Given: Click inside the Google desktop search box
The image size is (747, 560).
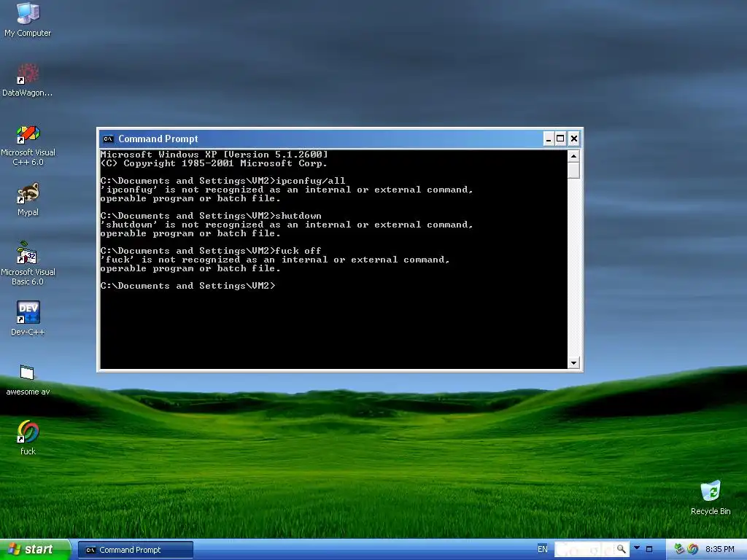Looking at the screenshot, I should point(584,549).
